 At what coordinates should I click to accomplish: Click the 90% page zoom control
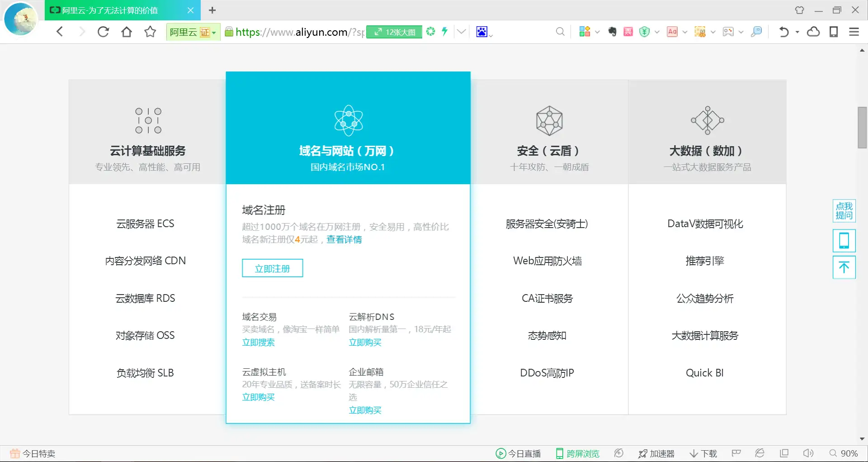click(844, 453)
